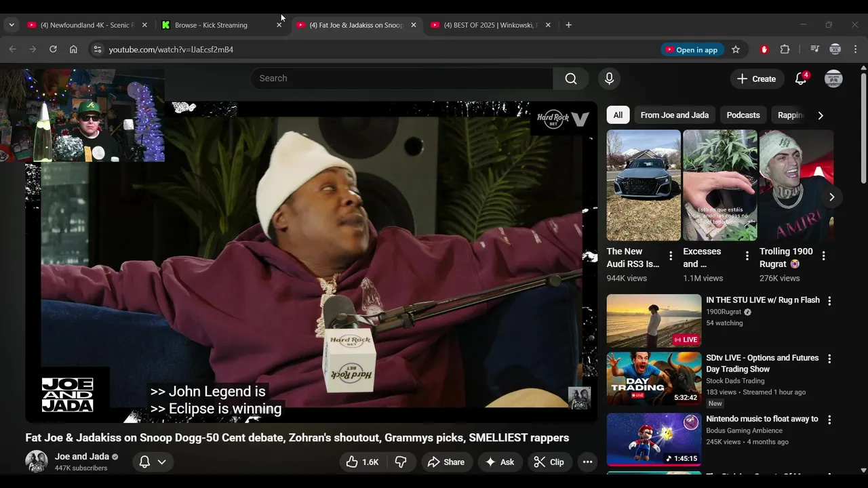The width and height of the screenshot is (868, 488).
Task: Switch to the BEST OF 2025 Winkowski tab
Action: pyautogui.click(x=490, y=25)
